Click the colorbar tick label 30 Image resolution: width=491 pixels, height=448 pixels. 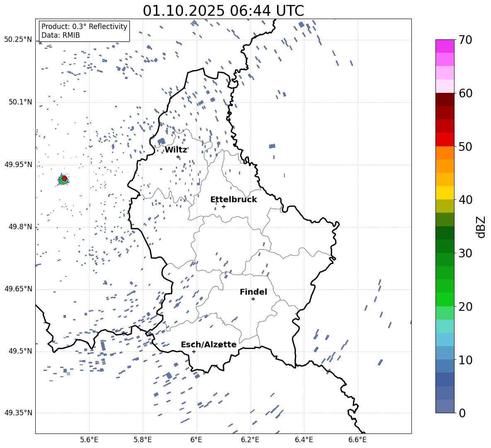465,253
